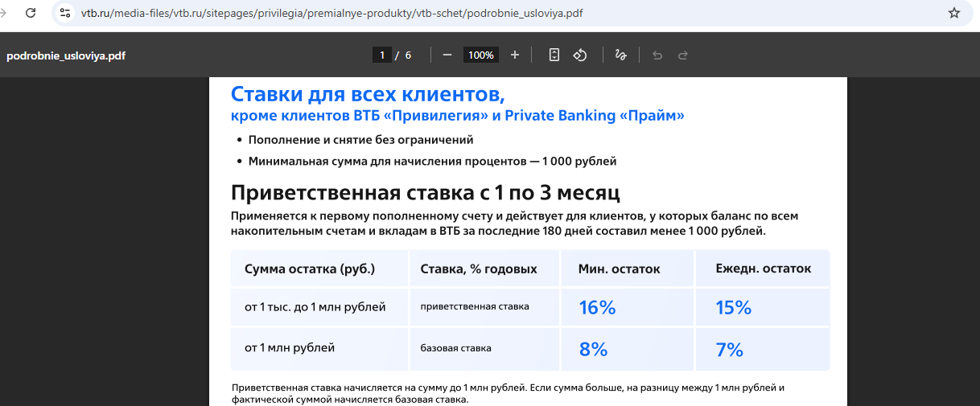
Task: Zoom in the PDF with plus button
Action: point(515,55)
